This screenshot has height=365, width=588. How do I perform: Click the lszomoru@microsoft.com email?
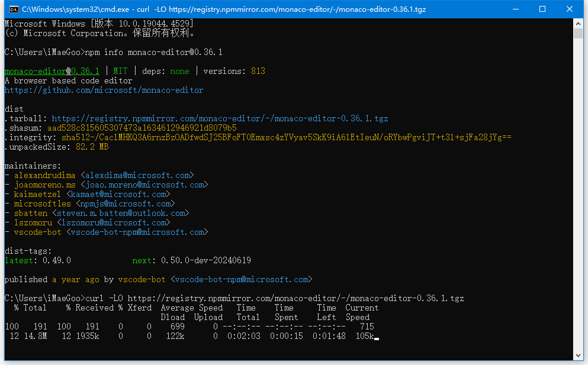pyautogui.click(x=114, y=222)
